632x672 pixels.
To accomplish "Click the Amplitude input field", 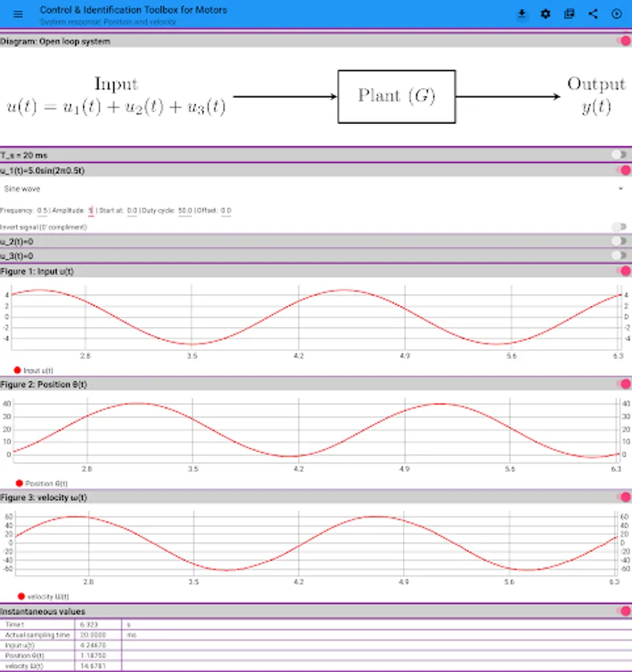I will tap(91, 211).
